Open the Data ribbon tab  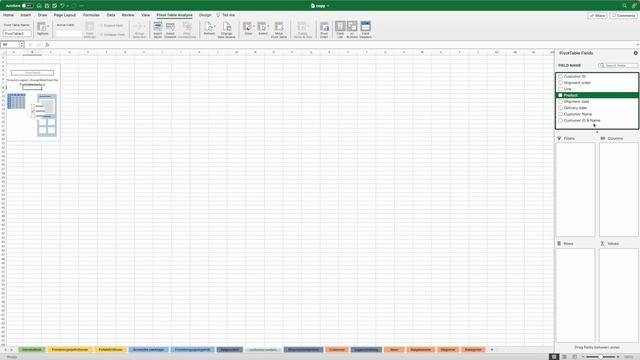111,15
